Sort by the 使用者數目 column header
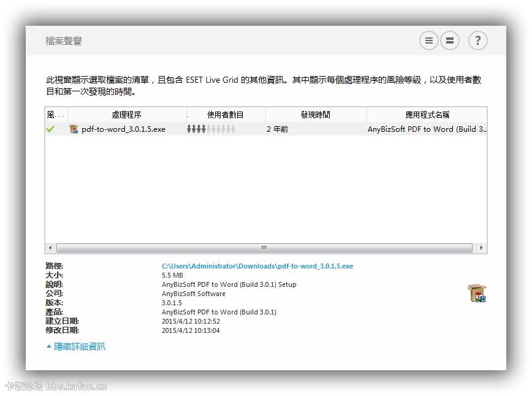This screenshot has height=396, width=532. (x=226, y=115)
